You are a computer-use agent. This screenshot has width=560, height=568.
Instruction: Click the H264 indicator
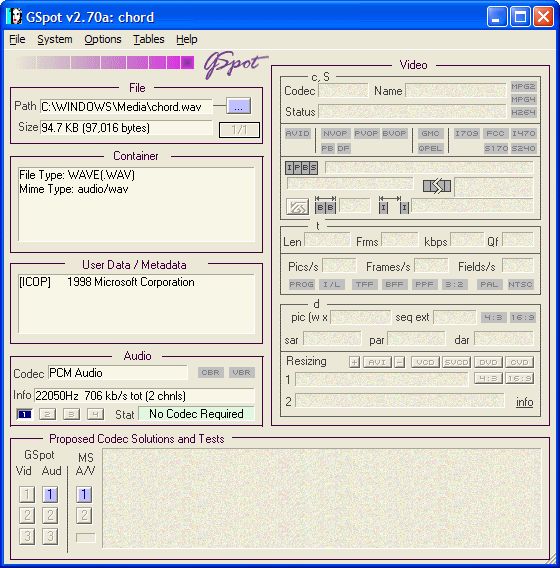click(x=523, y=112)
